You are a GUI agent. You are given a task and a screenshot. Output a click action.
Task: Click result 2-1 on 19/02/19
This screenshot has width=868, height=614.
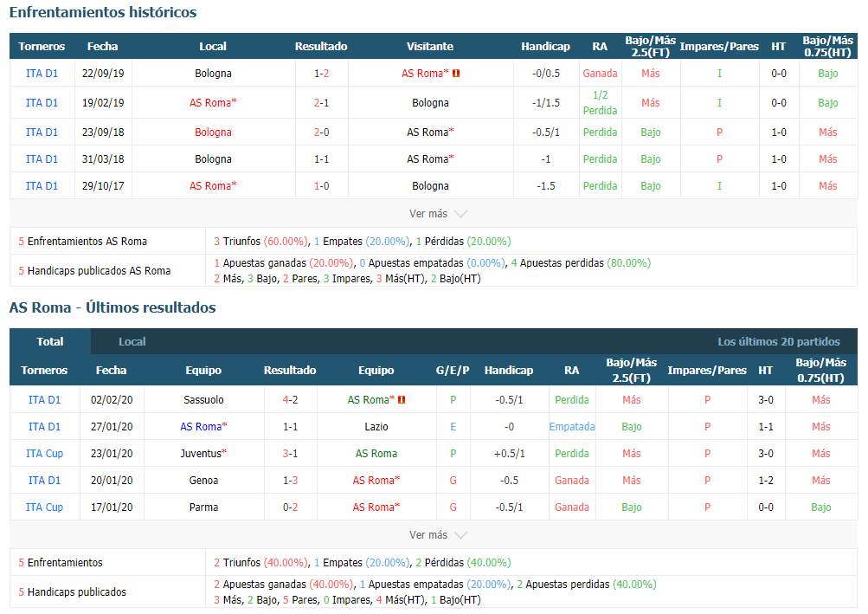[322, 102]
